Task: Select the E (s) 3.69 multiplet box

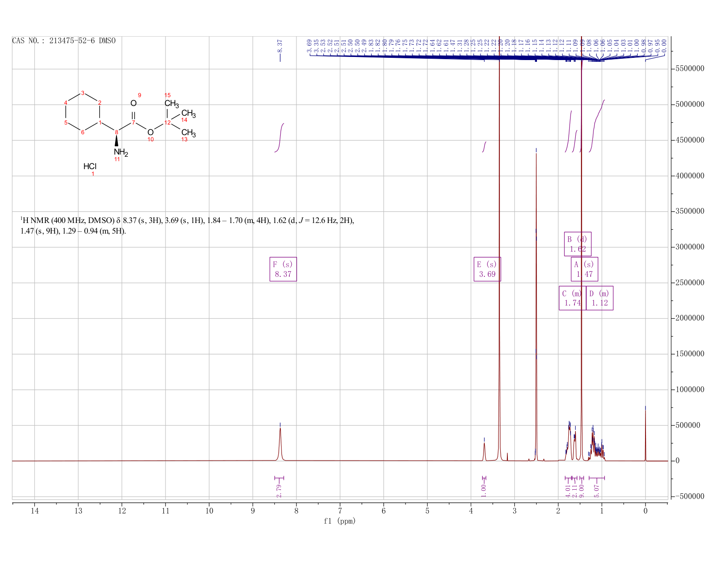Action: (488, 269)
